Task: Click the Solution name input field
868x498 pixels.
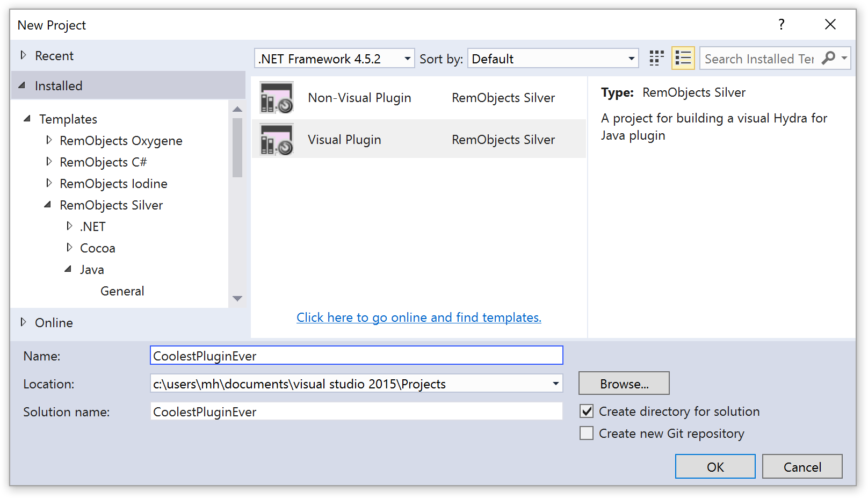Action: [x=356, y=412]
